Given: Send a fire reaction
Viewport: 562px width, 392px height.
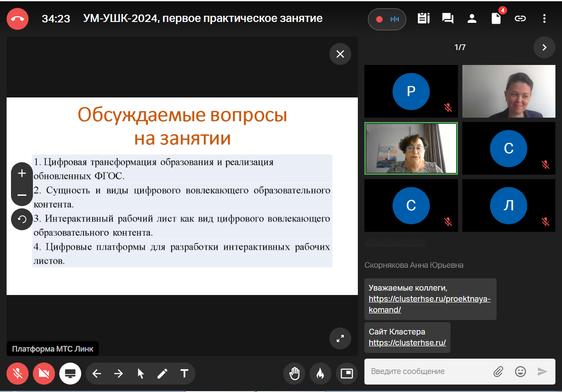Looking at the screenshot, I should (320, 374).
